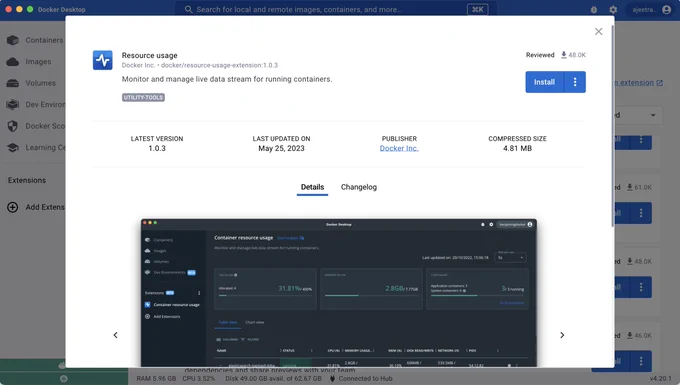Open the user account avatar menu
The image size is (680, 385).
[x=667, y=10]
